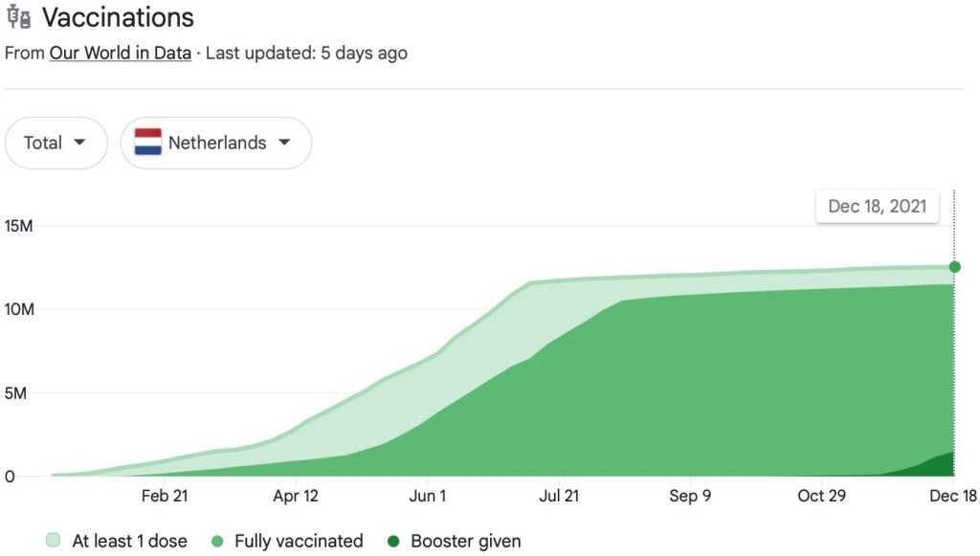
Task: Click the Fully vaccinated legend dot
Action: 216,541
